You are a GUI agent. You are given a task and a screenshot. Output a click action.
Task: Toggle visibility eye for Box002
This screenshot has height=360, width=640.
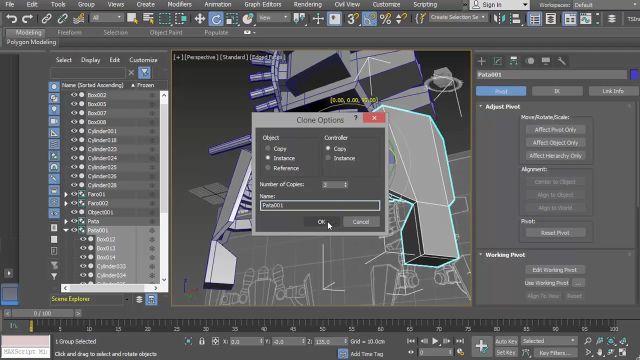74,95
